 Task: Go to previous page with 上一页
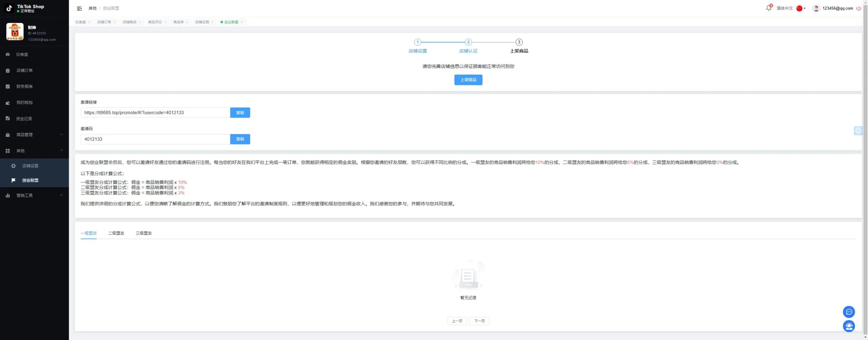(457, 321)
